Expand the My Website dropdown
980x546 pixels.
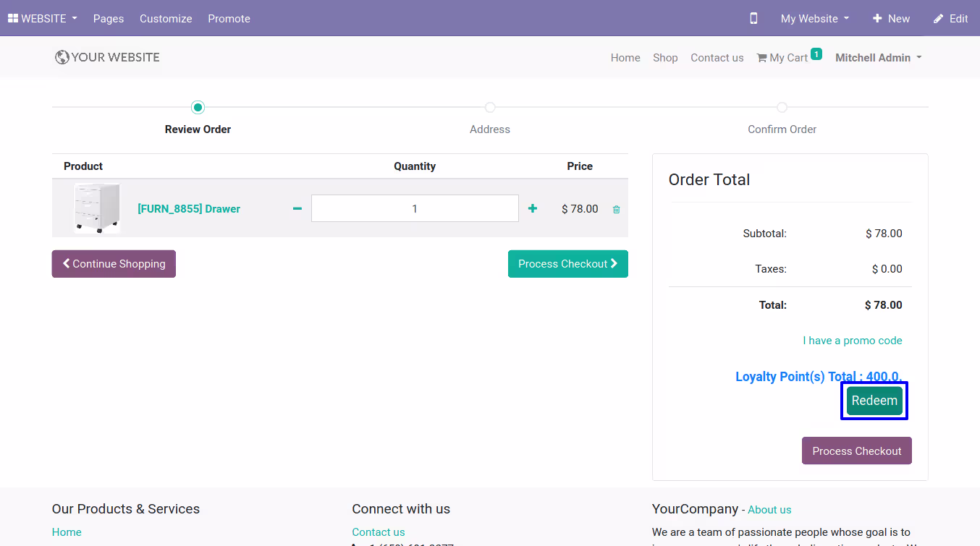pos(815,18)
